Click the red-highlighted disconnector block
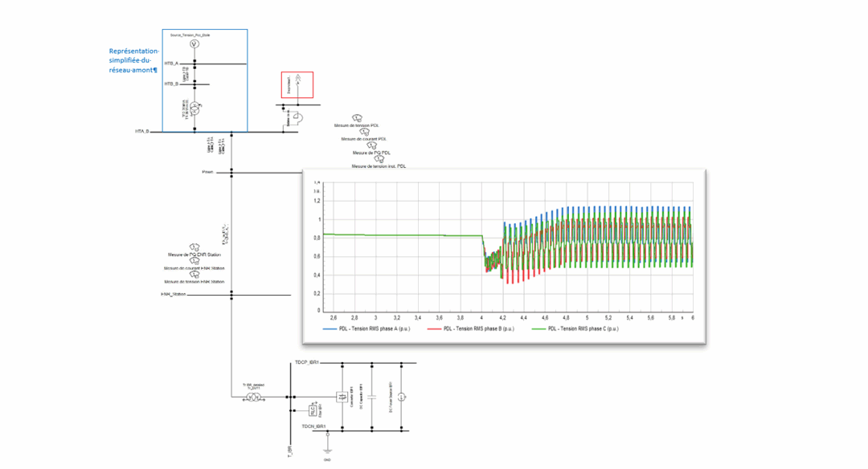This screenshot has height=469, width=868. [x=296, y=84]
